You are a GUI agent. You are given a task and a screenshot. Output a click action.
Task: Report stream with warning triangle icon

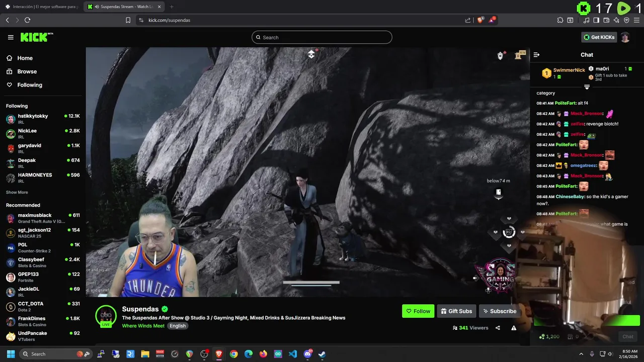click(x=514, y=328)
